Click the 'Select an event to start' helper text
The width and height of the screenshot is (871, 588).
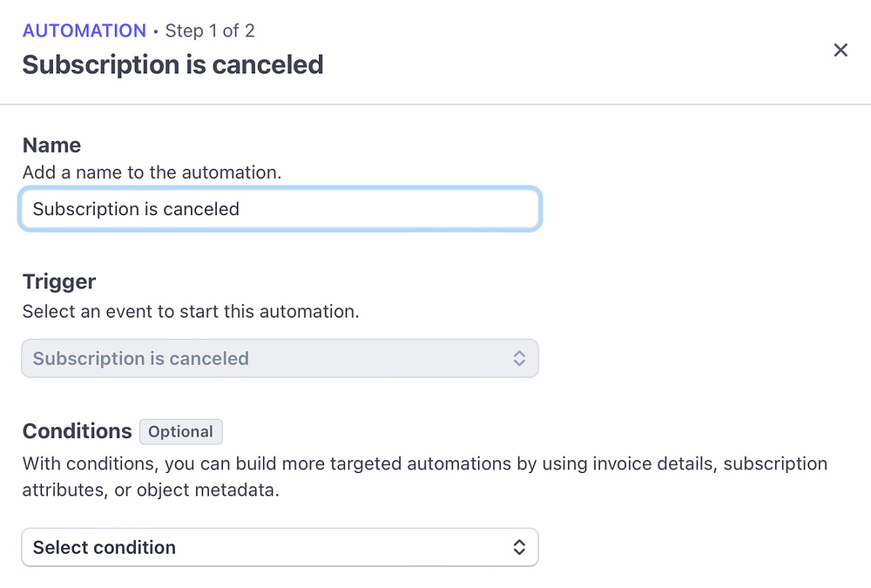coord(190,312)
